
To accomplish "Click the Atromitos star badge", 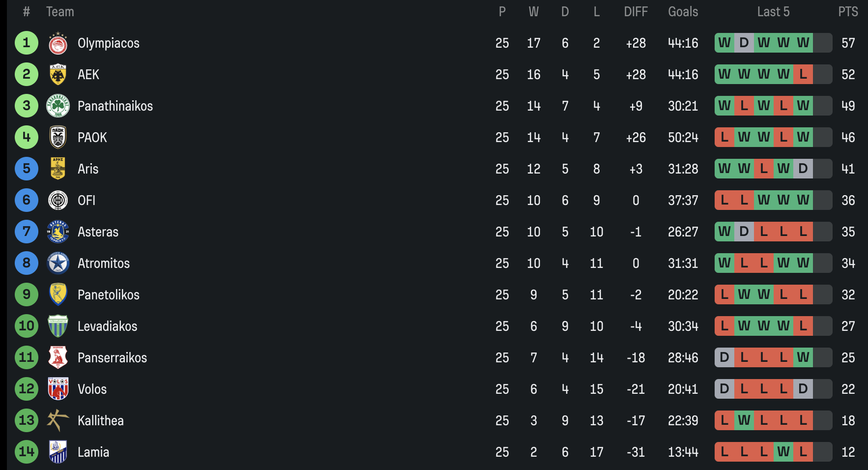I will (58, 264).
